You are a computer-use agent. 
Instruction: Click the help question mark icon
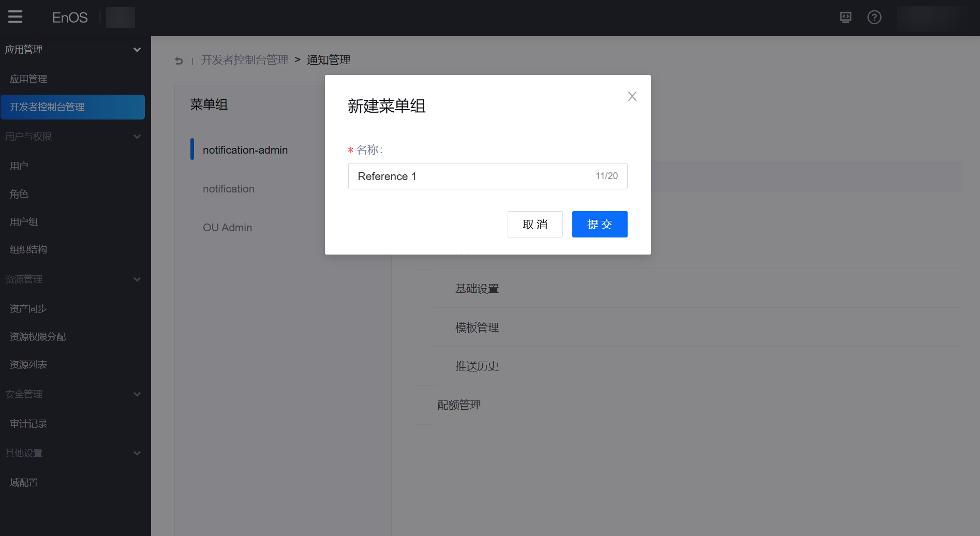[874, 17]
